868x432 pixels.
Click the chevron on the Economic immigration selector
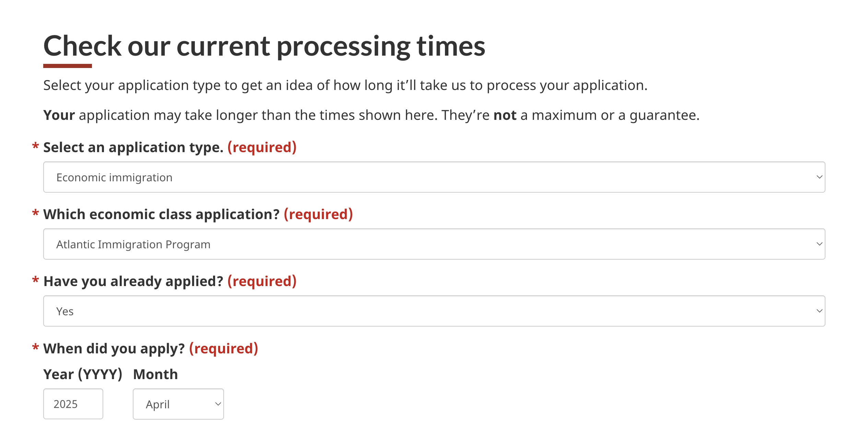pyautogui.click(x=820, y=177)
